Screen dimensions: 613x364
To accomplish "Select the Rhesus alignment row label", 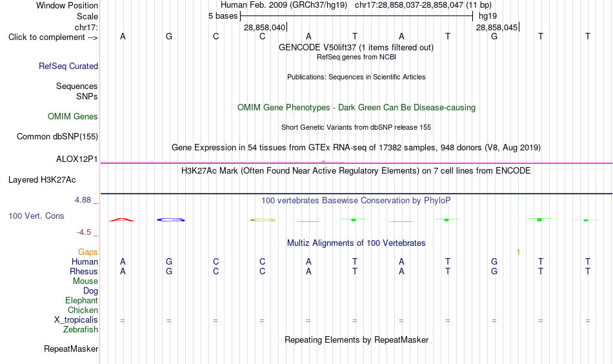I will (84, 271).
